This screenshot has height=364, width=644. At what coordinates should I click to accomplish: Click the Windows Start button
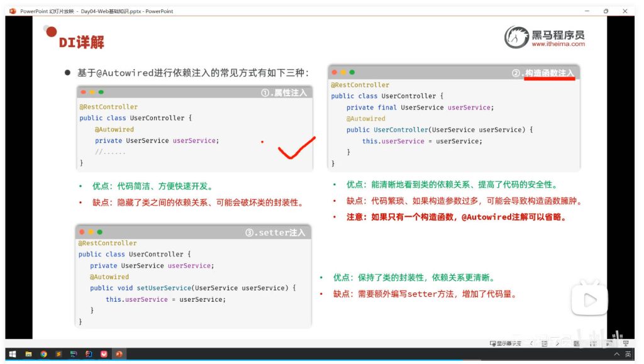(11, 354)
